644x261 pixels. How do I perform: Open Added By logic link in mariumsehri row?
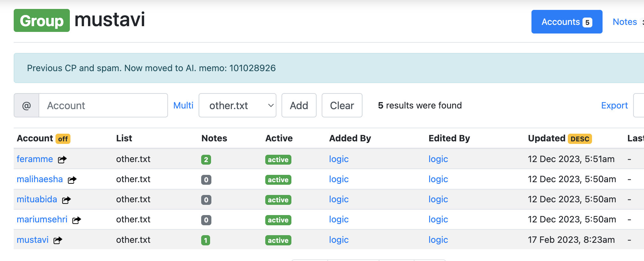pos(339,219)
